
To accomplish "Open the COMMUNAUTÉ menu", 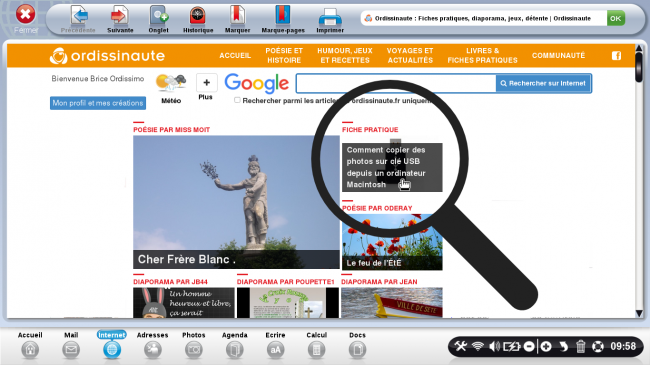I will (x=558, y=56).
